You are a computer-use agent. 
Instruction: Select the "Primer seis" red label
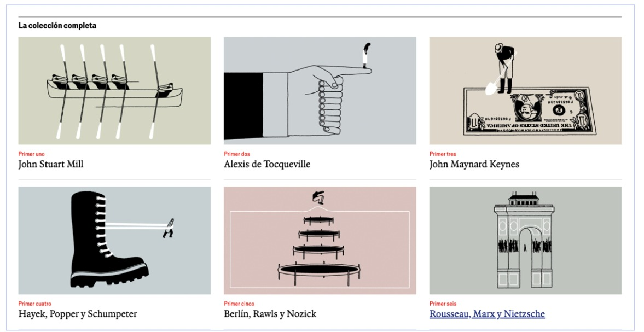[x=443, y=304]
